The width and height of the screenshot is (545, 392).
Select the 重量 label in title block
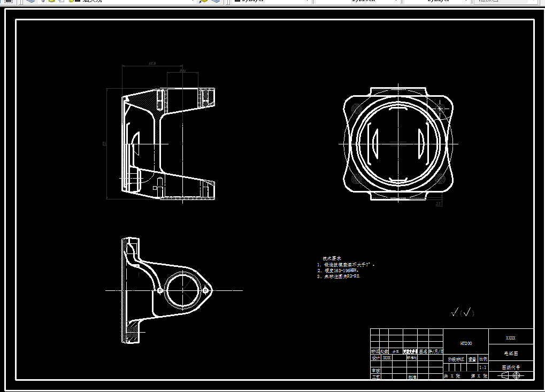point(472,359)
